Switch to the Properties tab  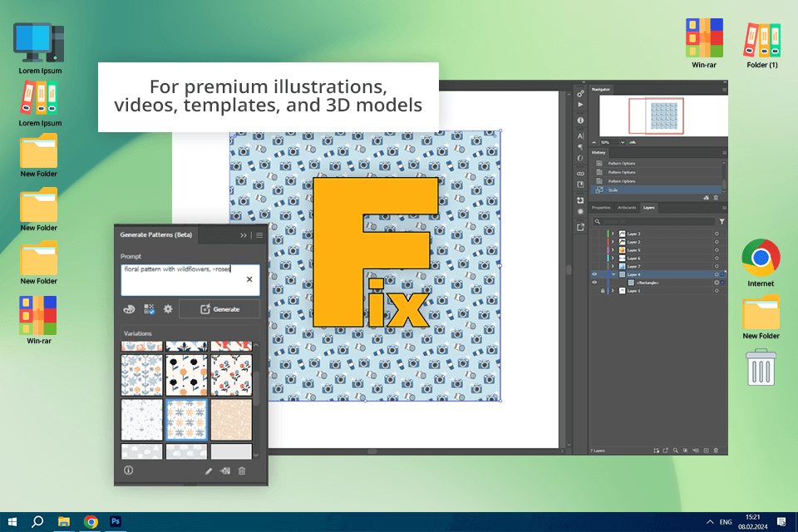(601, 208)
